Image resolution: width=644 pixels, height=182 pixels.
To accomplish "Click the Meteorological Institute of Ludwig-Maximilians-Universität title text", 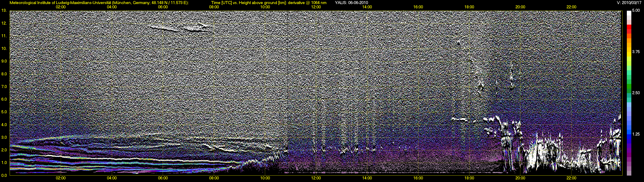I will [99, 3].
